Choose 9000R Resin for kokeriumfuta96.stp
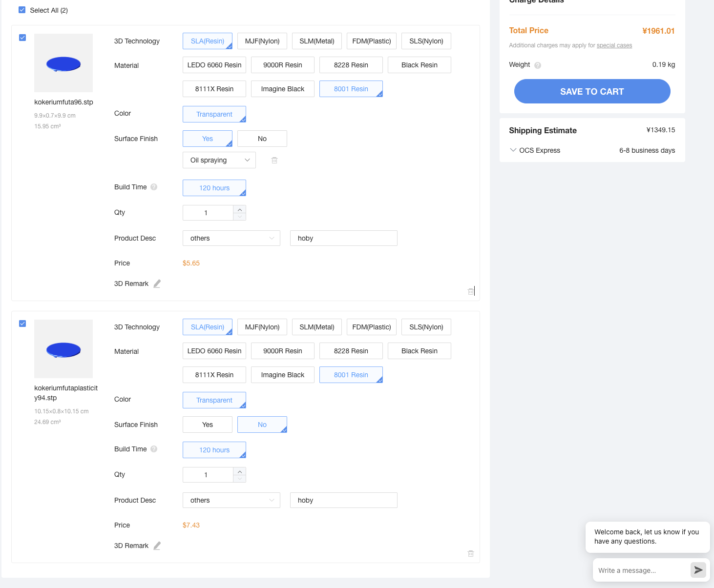714x588 pixels. tap(283, 65)
